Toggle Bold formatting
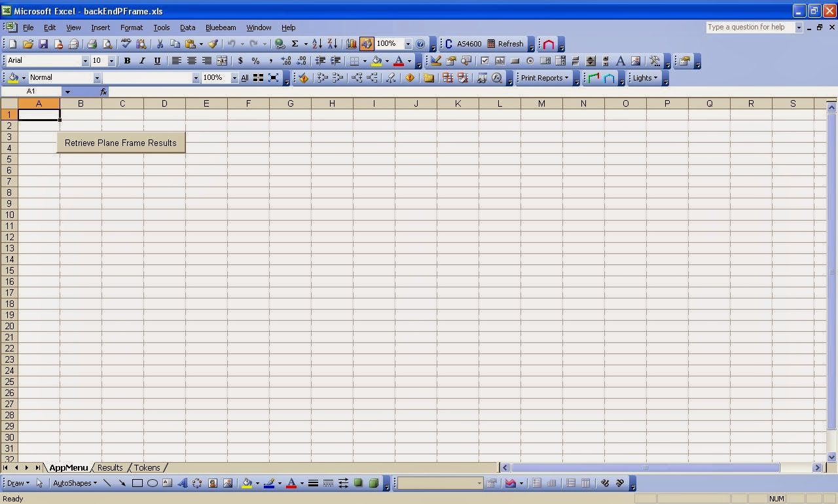Screen dimensions: 838x504 [x=127, y=61]
